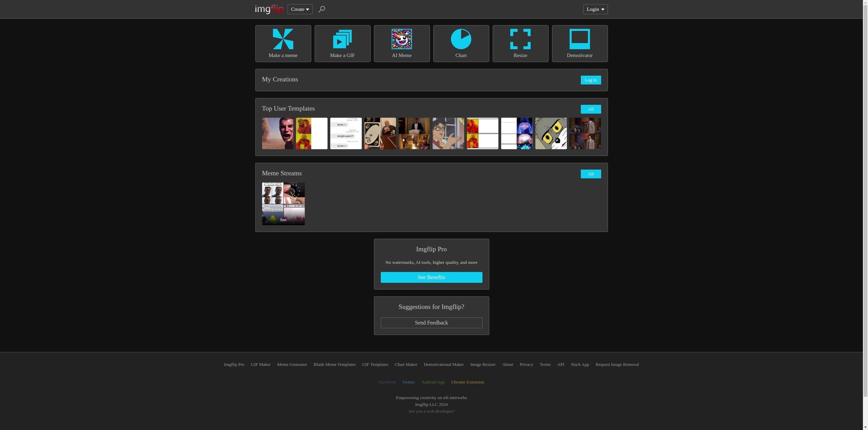Click Log In in My Creations section
Screen dimensions: 868x430
coord(590,80)
